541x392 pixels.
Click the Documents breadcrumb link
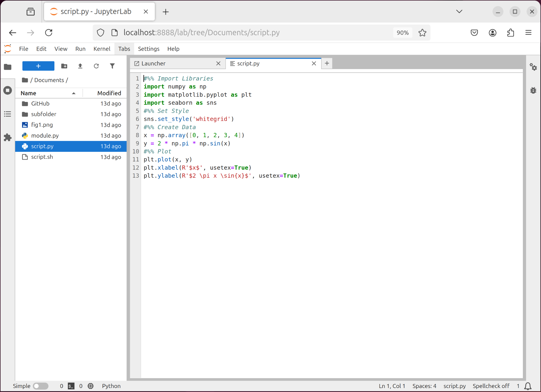[49, 80]
